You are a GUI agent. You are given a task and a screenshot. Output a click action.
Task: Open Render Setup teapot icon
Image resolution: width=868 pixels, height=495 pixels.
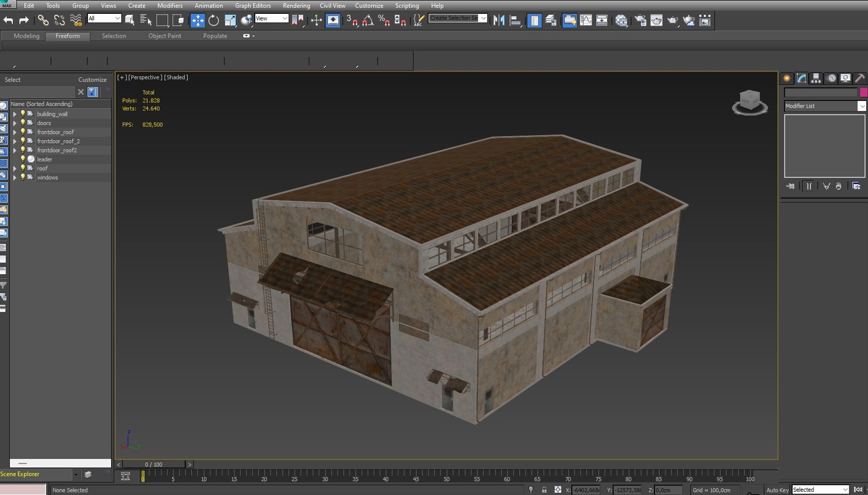tap(640, 20)
